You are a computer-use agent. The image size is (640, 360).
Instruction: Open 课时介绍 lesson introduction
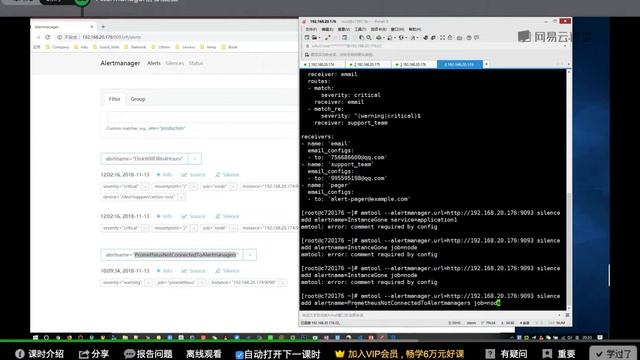point(40,354)
